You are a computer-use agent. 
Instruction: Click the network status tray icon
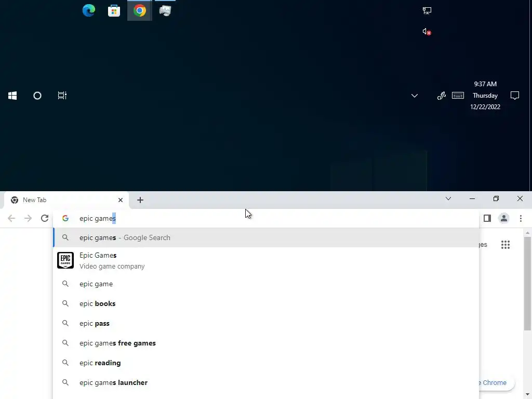427,10
